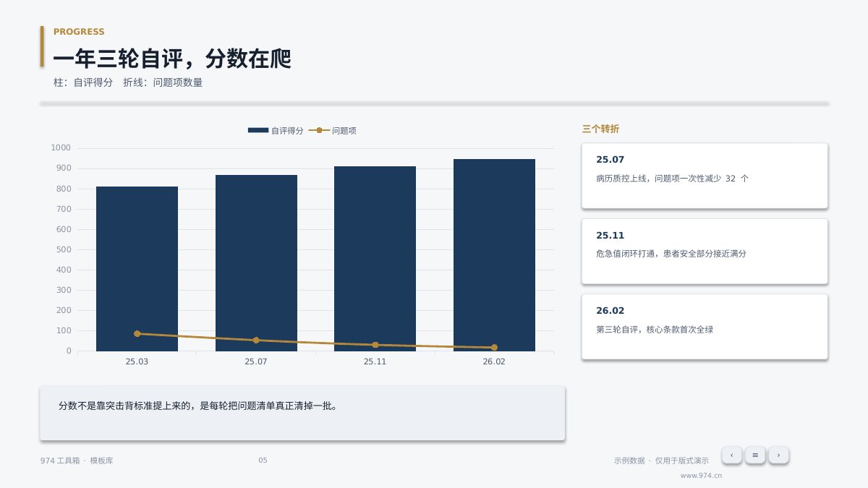Go to the previous slide arrow
Viewport: 868px width, 488px height.
731,455
